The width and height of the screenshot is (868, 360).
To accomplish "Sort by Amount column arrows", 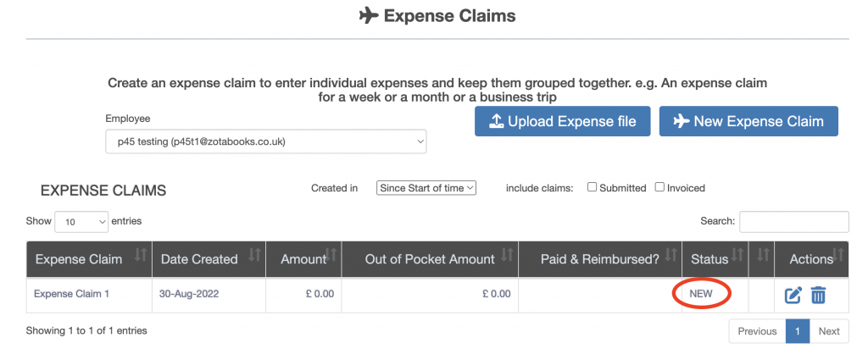I will click(332, 254).
